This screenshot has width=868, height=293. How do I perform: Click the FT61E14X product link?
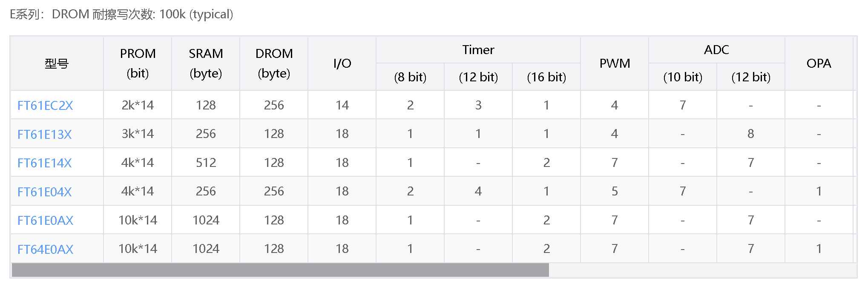(44, 163)
